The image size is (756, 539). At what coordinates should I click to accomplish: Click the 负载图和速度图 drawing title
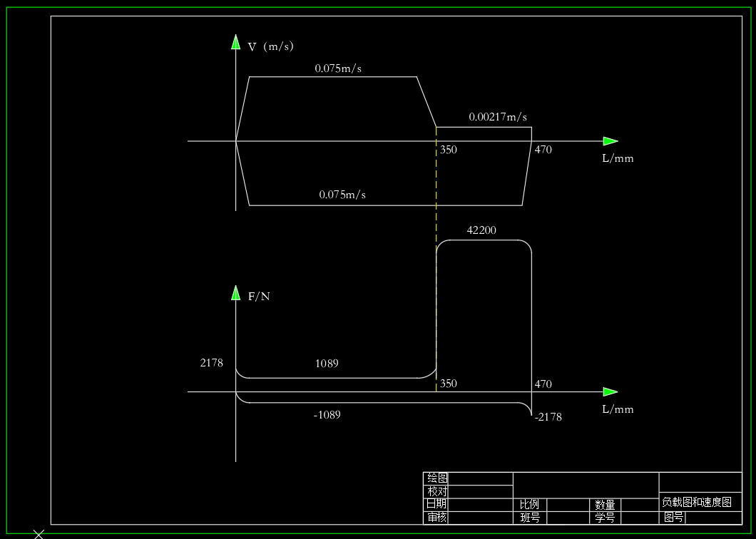tap(697, 502)
